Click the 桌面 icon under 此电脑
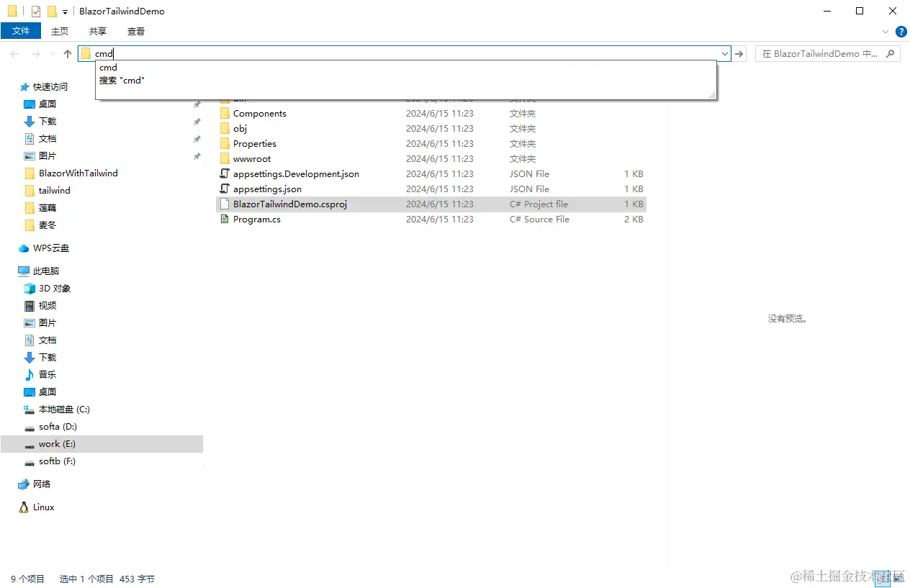Viewport: 910px width, 588px height. coord(30,392)
